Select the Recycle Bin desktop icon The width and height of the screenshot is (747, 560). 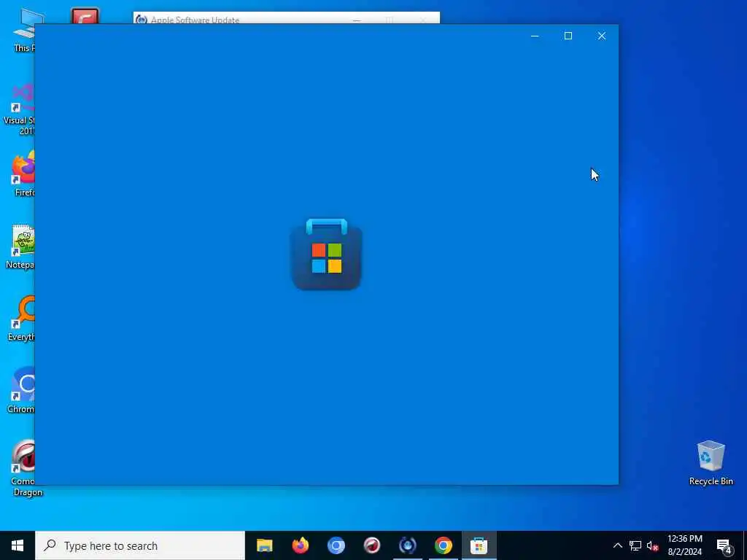(711, 463)
